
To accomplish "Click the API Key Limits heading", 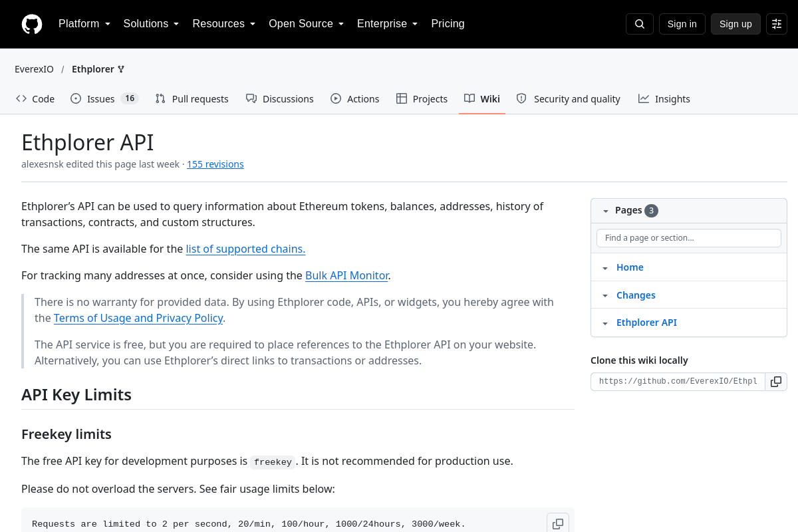I will click(x=76, y=395).
